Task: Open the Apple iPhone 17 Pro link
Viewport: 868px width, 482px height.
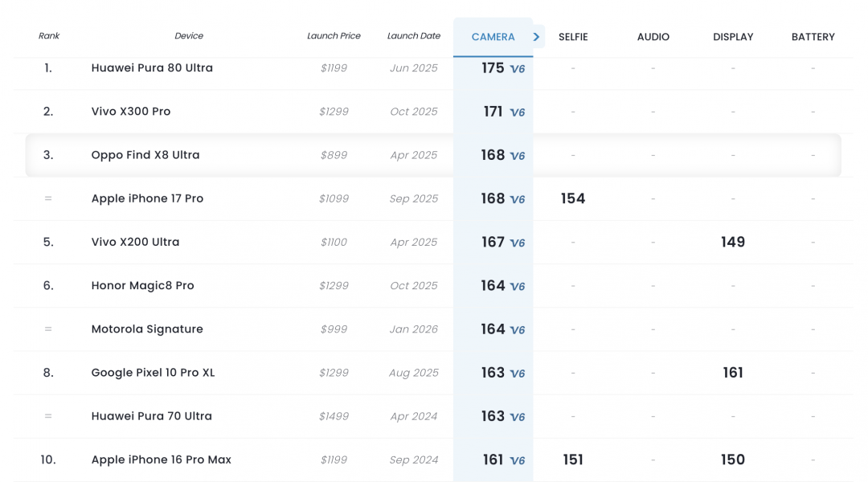Action: 147,198
